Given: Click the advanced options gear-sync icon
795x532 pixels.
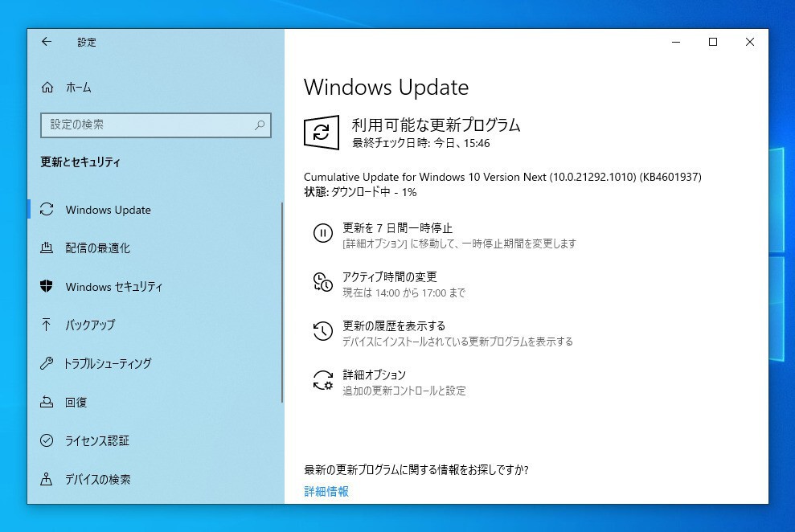Looking at the screenshot, I should pos(322,380).
